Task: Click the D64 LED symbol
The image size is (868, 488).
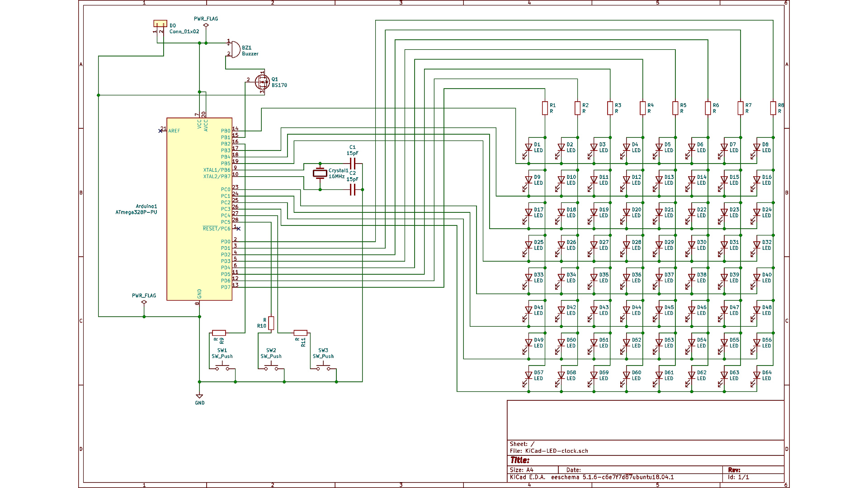Action: pyautogui.click(x=756, y=375)
